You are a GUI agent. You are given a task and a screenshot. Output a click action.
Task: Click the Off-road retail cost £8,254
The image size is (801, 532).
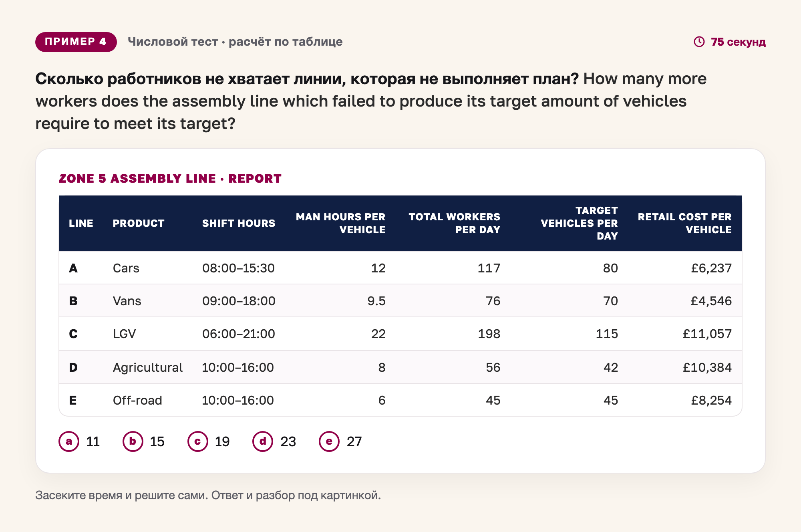pos(711,400)
